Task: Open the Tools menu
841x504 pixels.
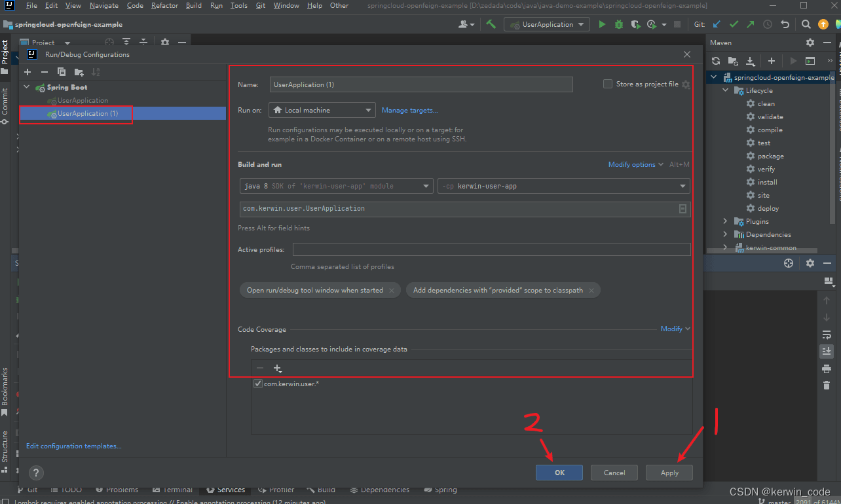Action: coord(239,5)
